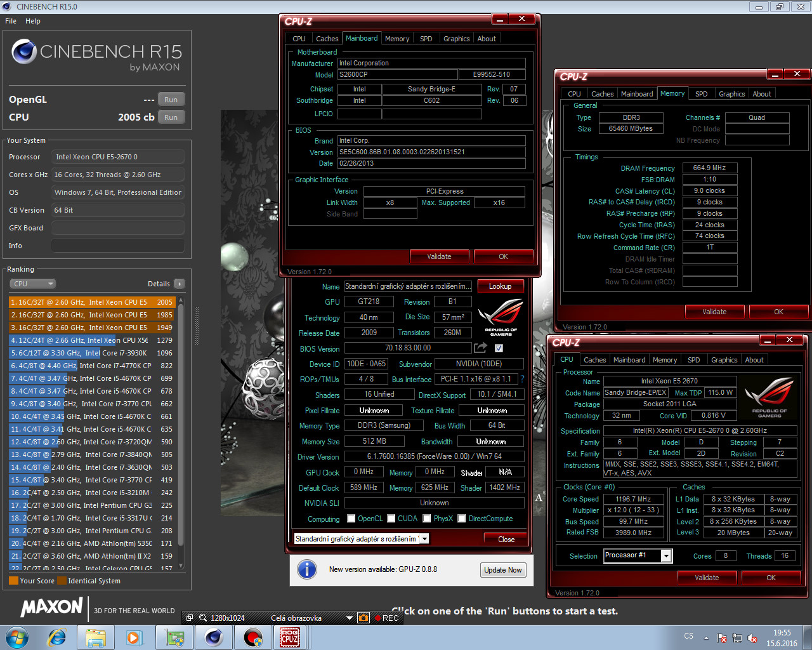Click the ROG logo in CPU-Z CPU tab
The image size is (812, 650).
click(x=769, y=397)
